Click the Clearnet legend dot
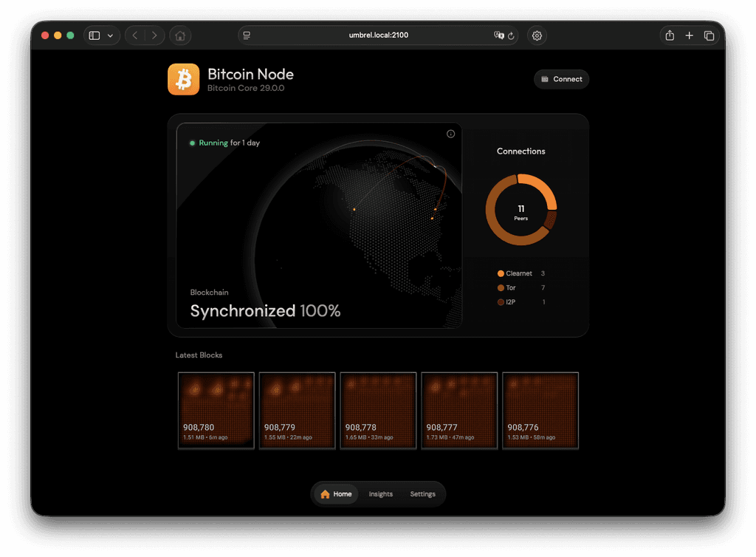Viewport: 756px width, 557px height. (500, 273)
